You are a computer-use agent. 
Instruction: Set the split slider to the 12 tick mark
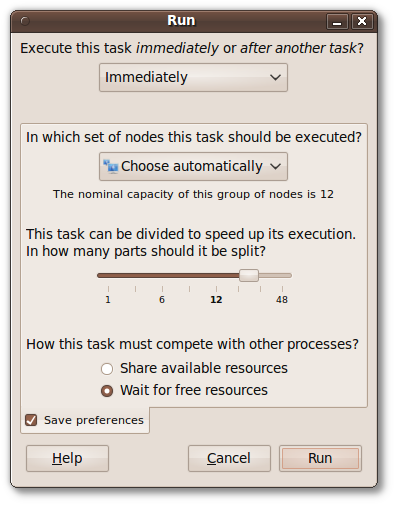(x=216, y=276)
